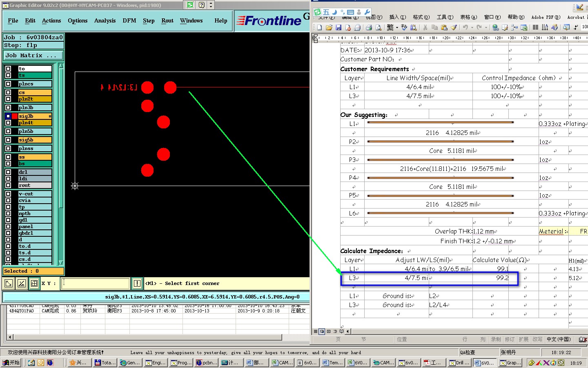Select the 'sig5b' layer name

[35, 140]
